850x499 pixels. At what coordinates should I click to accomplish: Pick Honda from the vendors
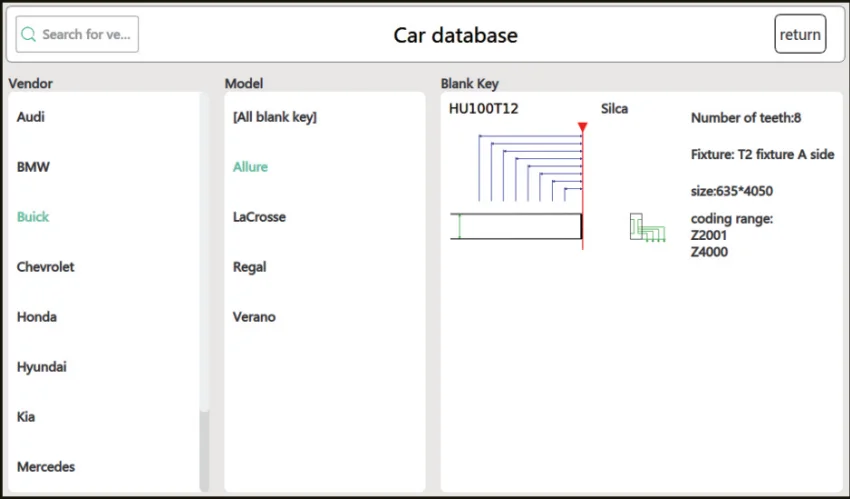tap(37, 316)
